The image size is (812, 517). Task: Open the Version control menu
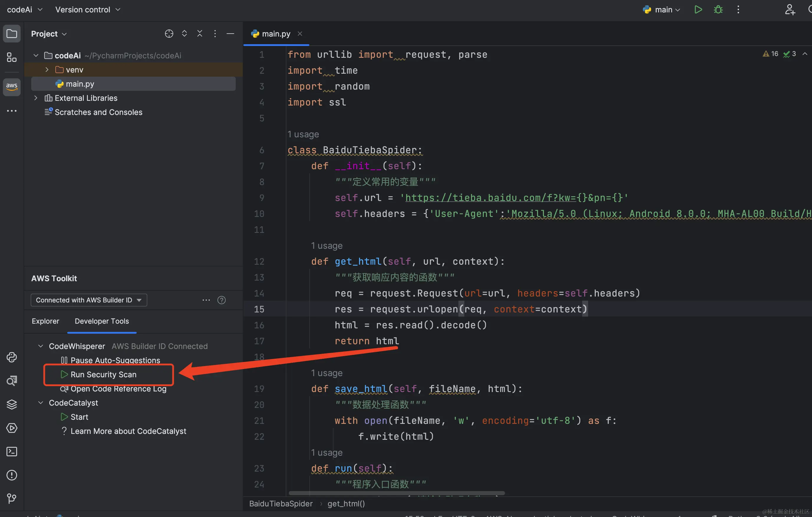[x=87, y=10]
